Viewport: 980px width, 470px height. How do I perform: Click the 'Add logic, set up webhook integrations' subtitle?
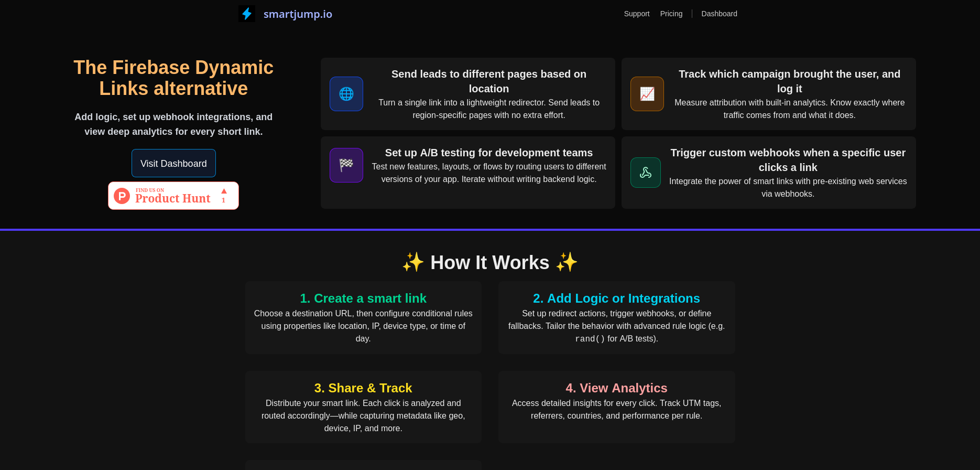[173, 124]
